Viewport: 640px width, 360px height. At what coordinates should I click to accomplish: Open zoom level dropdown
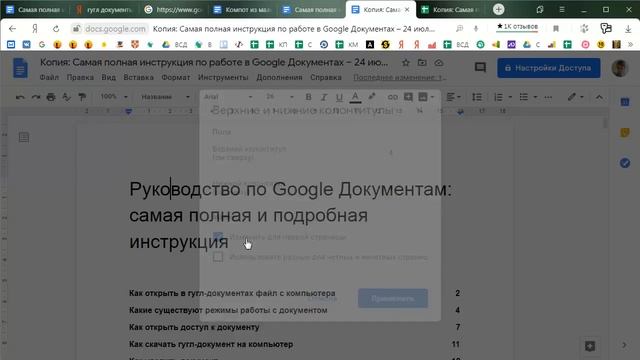[x=114, y=97]
